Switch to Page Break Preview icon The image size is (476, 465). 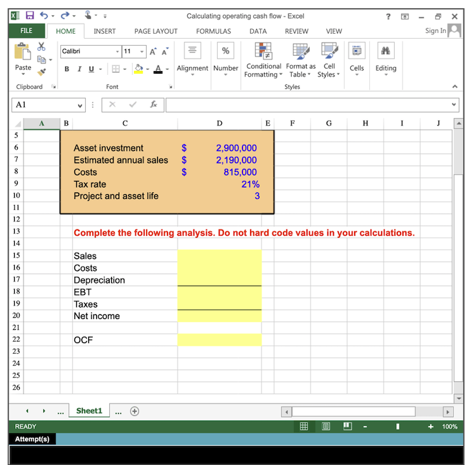[348, 426]
